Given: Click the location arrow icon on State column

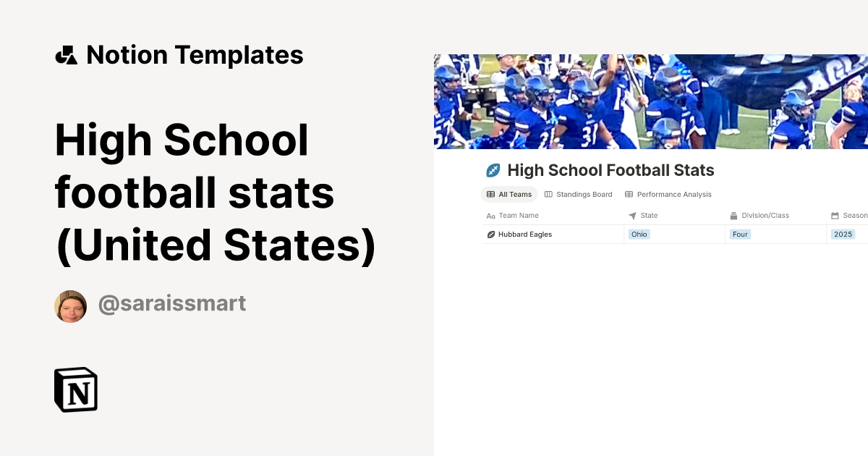Looking at the screenshot, I should [x=631, y=215].
